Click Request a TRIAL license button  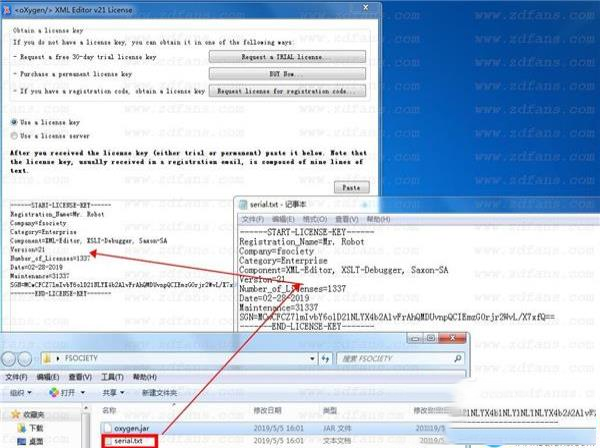point(287,57)
